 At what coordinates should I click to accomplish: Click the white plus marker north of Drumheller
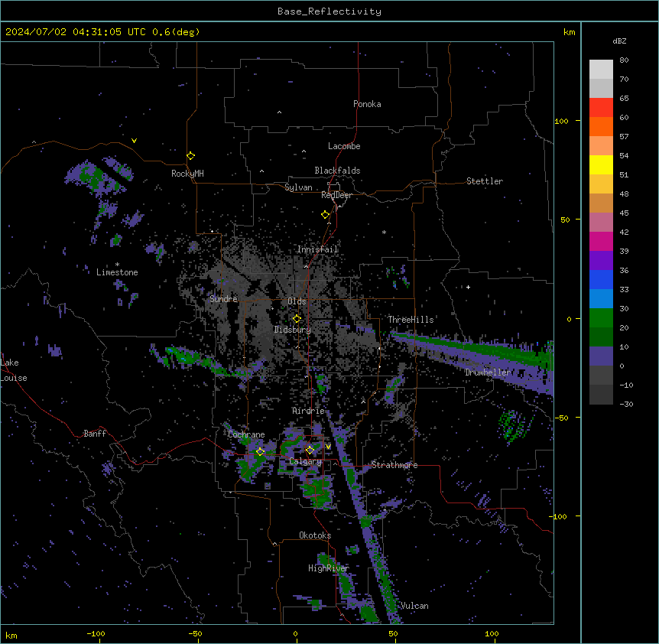tap(468, 287)
